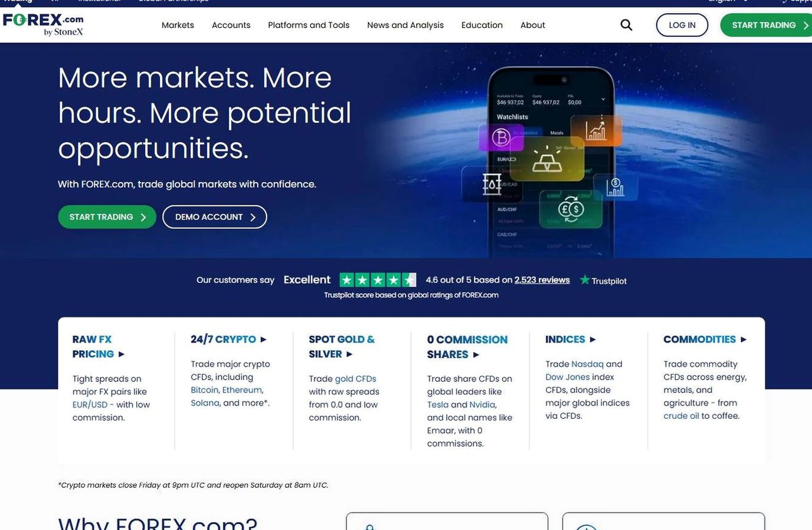Open the Accounts menu
Viewport: 812px width, 530px height.
coord(231,25)
